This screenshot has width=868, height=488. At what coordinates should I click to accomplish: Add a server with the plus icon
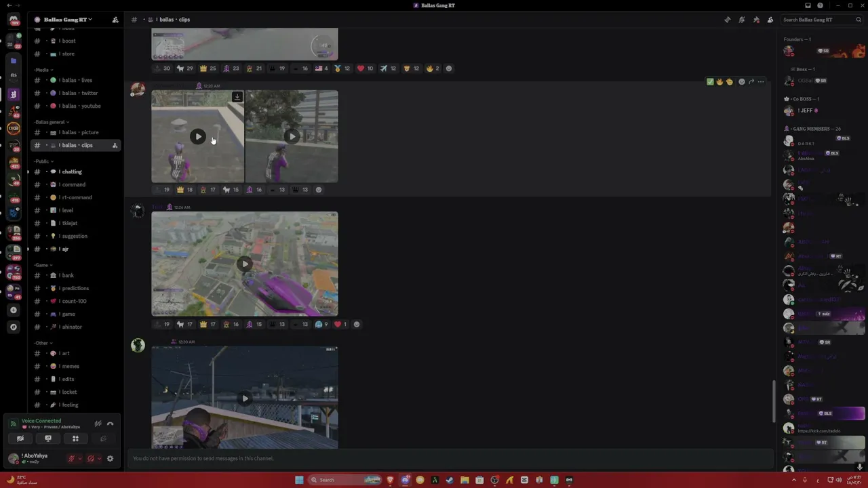(x=14, y=310)
